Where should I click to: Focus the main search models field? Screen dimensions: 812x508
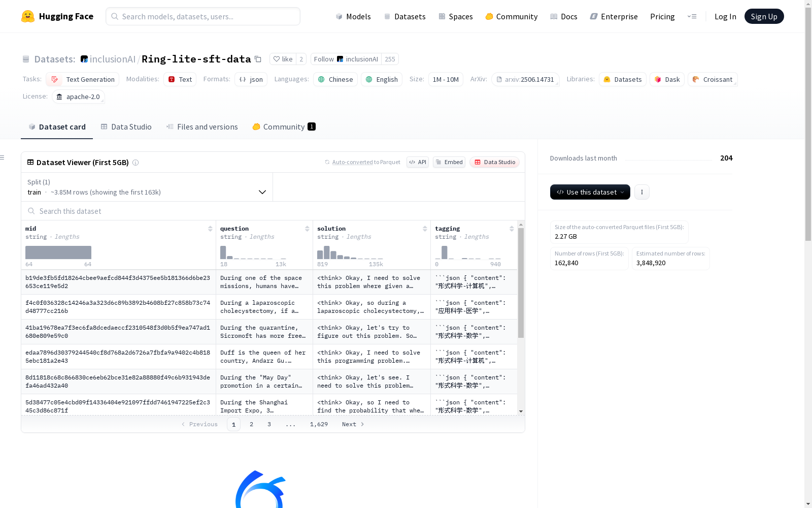(x=203, y=16)
